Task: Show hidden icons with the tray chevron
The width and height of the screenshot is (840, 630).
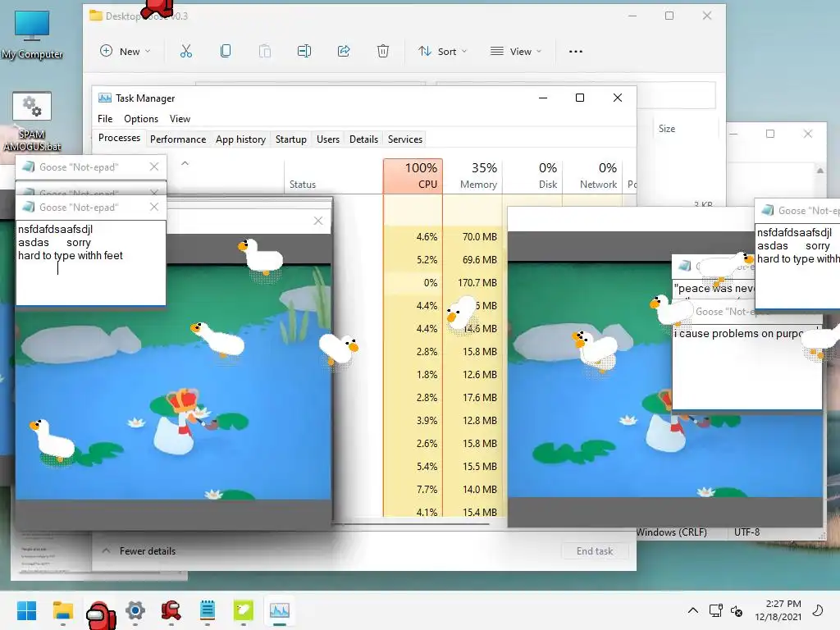Action: pos(692,610)
